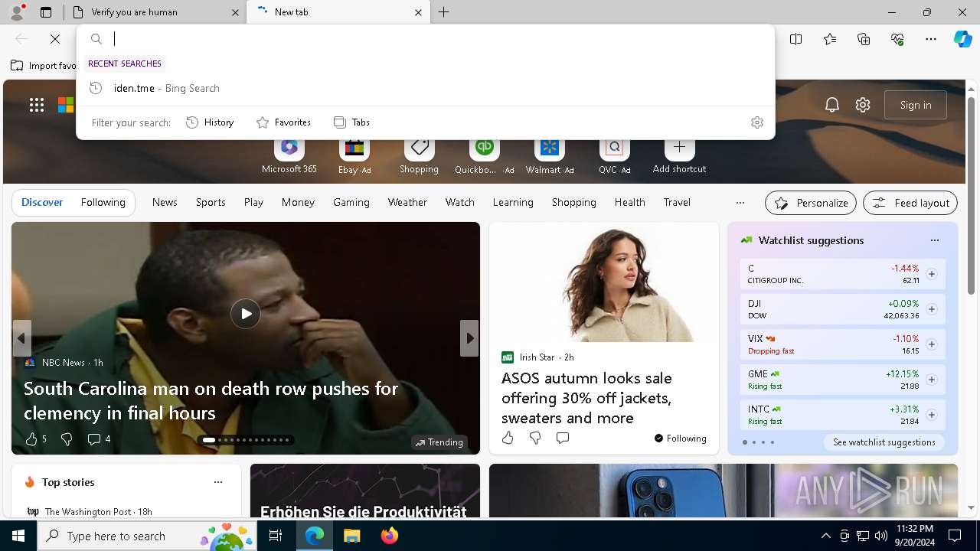Image resolution: width=980 pixels, height=551 pixels.
Task: Launch Copilot sidebar icon
Action: point(962,39)
